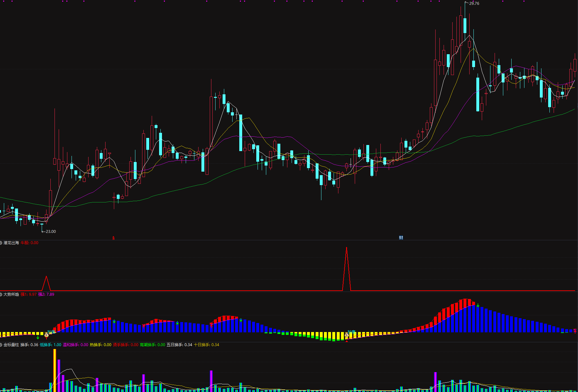Viewport: 578px width, 392px height.
Task: Select the 牛股 value label
Action: (30, 243)
